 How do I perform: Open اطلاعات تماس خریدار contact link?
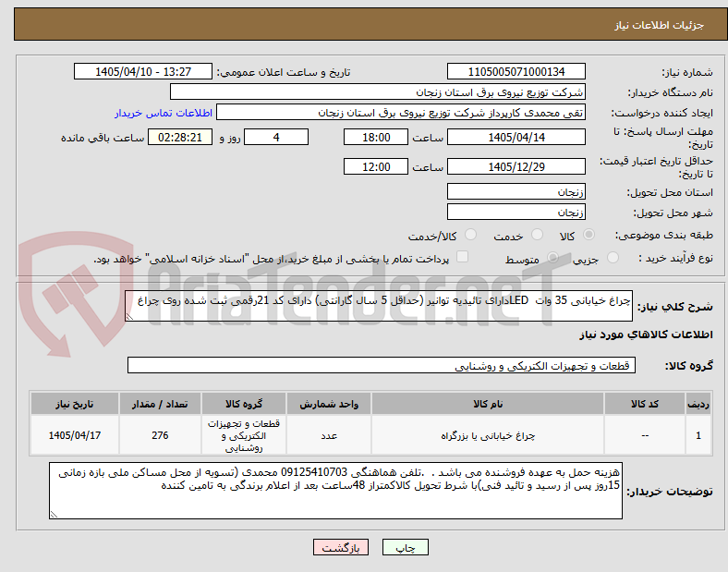(164, 113)
